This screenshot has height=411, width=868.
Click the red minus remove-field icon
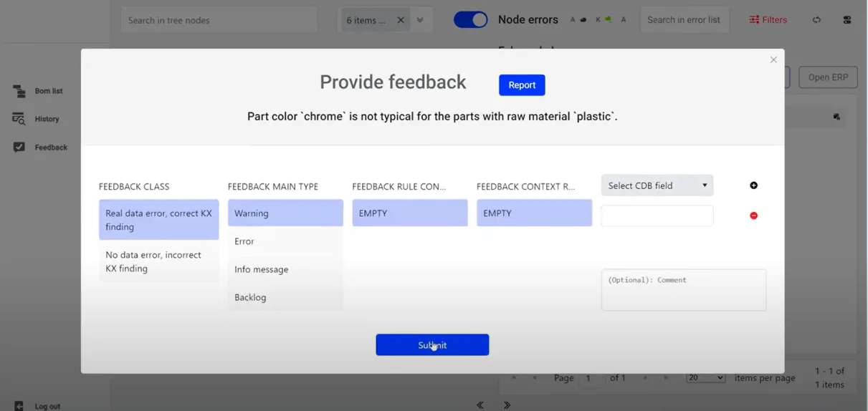point(753,216)
